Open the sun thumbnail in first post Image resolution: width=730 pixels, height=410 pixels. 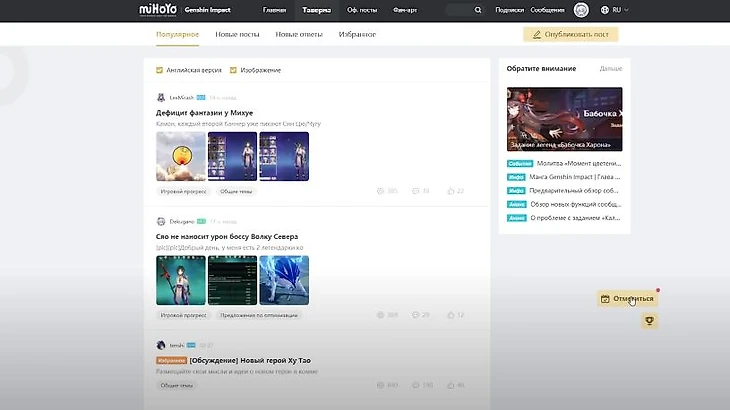coord(181,156)
